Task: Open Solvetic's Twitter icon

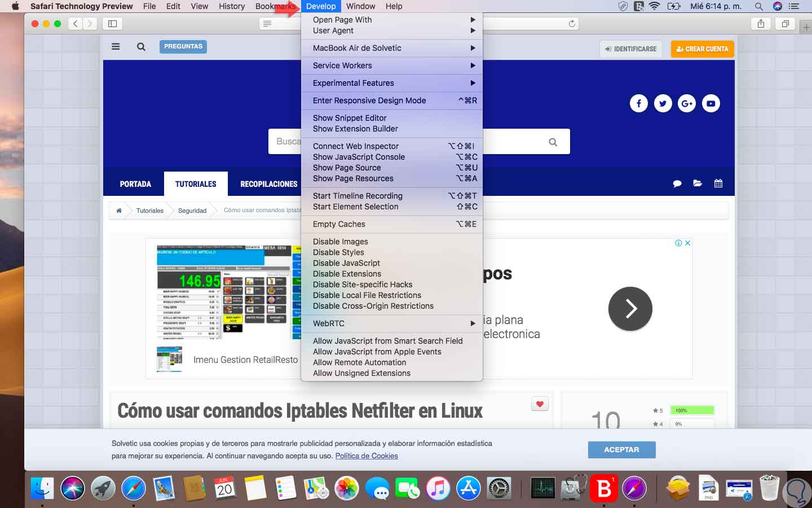Action: (663, 103)
